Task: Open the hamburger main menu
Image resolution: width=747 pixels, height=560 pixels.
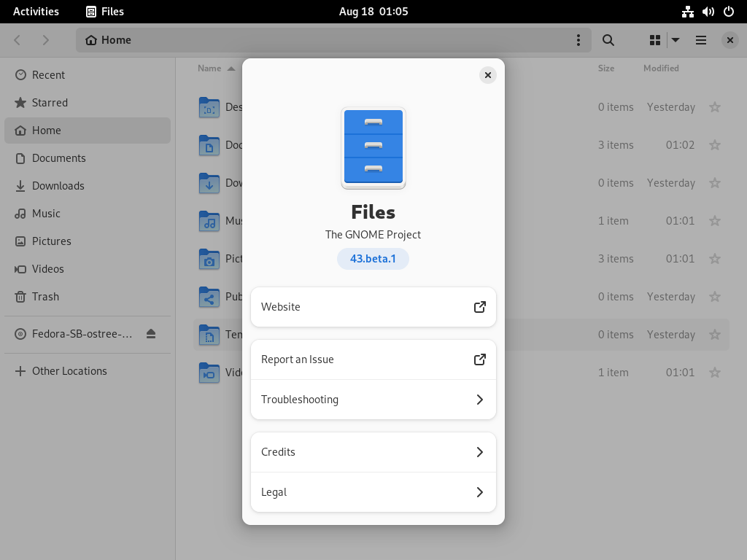Action: point(701,40)
